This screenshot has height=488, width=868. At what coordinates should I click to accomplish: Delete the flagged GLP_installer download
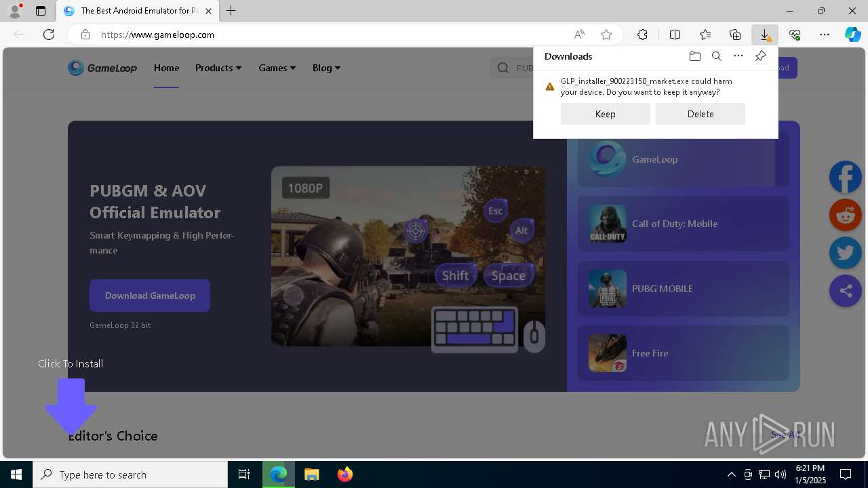click(701, 114)
